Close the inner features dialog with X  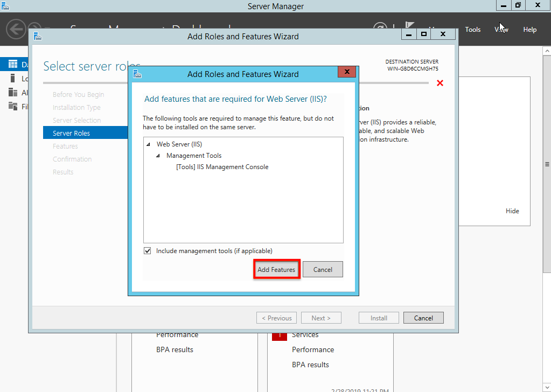[347, 72]
